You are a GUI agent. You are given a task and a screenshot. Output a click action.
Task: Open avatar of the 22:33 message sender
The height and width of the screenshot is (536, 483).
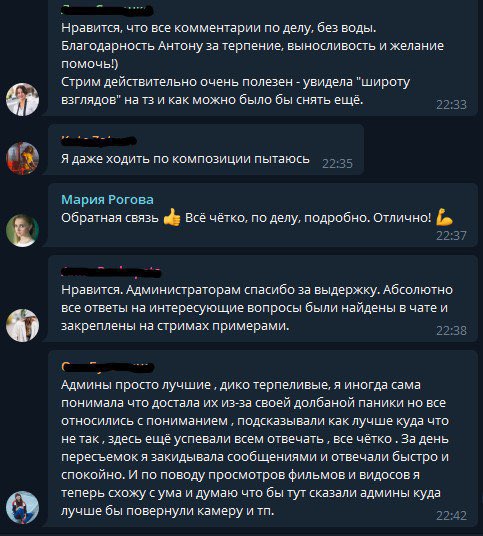[22, 99]
